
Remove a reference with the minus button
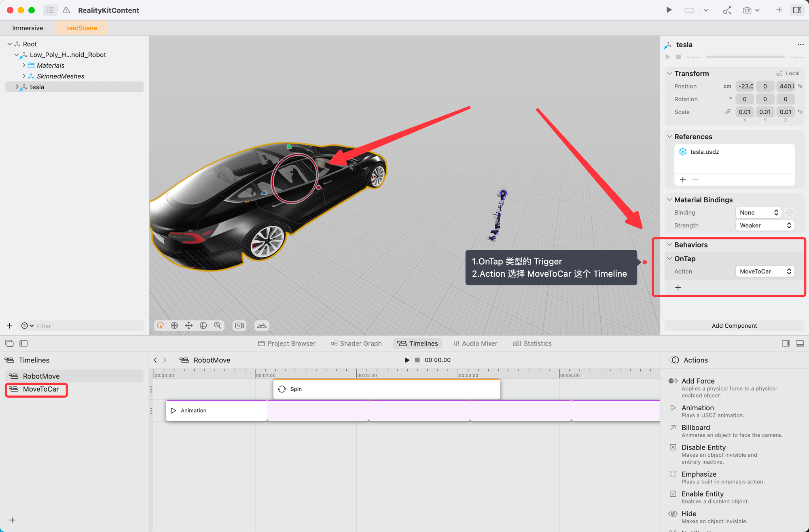[695, 180]
